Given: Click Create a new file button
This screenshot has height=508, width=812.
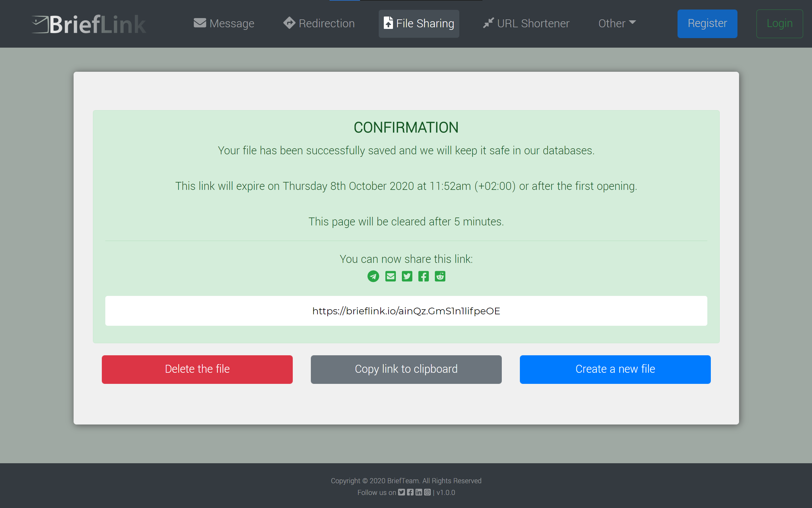Looking at the screenshot, I should (615, 369).
